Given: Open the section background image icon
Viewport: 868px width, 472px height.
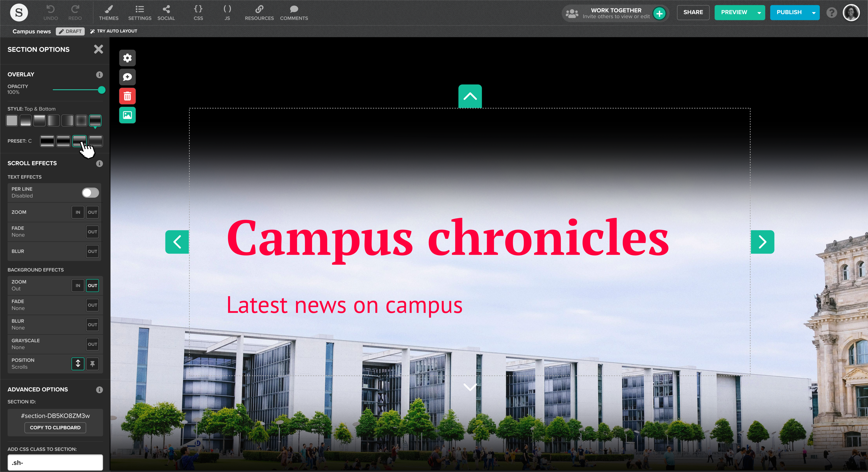Looking at the screenshot, I should pos(127,115).
